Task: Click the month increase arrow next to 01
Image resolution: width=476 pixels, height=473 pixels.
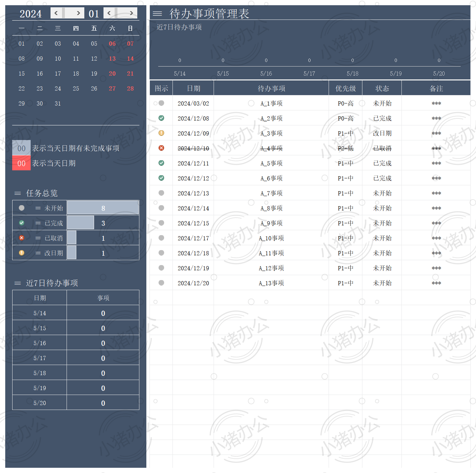Action: (x=131, y=13)
